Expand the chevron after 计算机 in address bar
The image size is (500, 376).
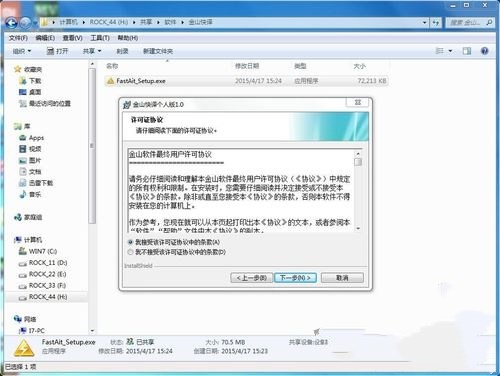(x=84, y=22)
